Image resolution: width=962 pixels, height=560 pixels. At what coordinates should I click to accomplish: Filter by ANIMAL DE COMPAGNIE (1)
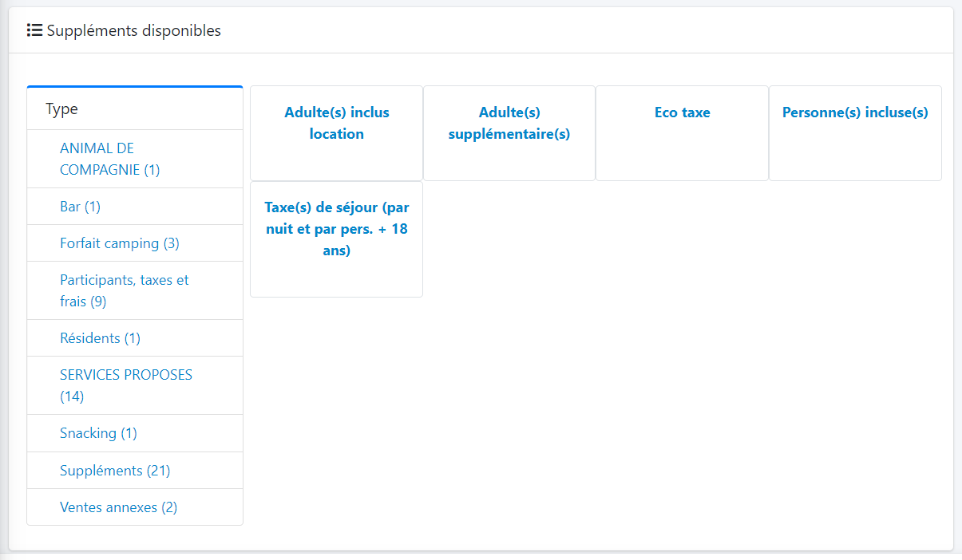[109, 159]
